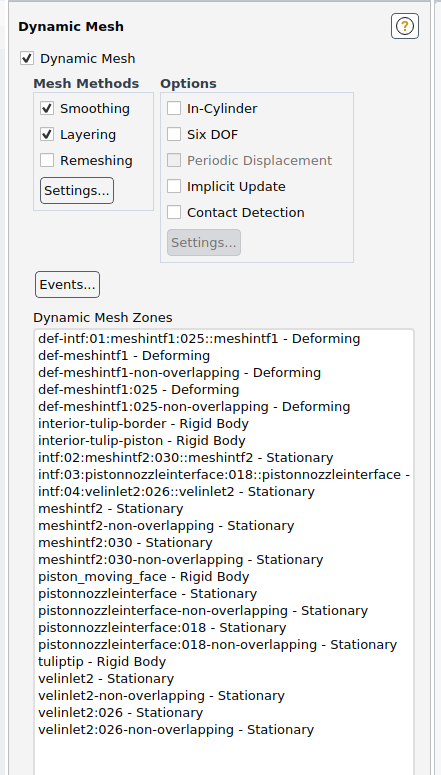
Task: Select interior-tulip-border Rigid Body zone
Action: coord(143,424)
